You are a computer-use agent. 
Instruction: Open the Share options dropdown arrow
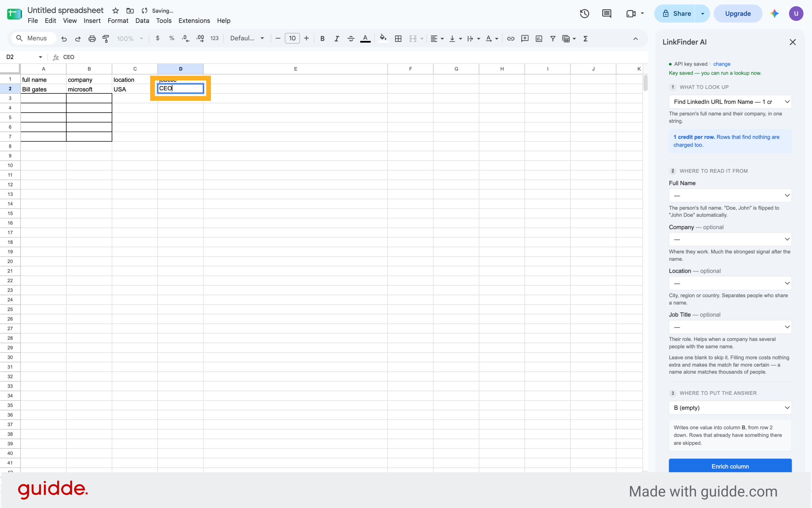click(x=703, y=14)
